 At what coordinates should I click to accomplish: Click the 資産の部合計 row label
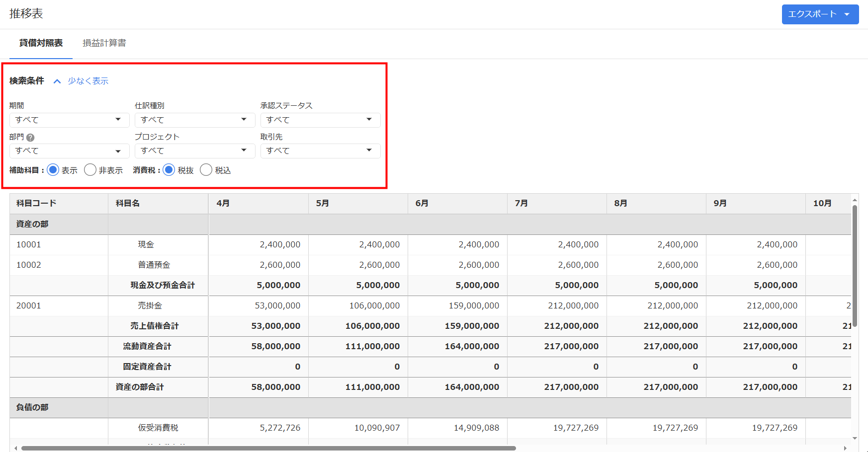[140, 387]
